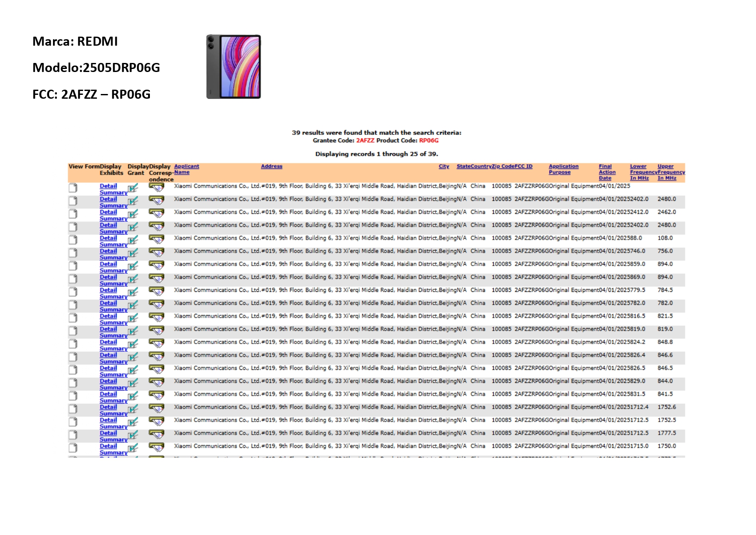Open Detail link for 829.0–844.0 row
Screen dimensions: 756x535
point(109,381)
